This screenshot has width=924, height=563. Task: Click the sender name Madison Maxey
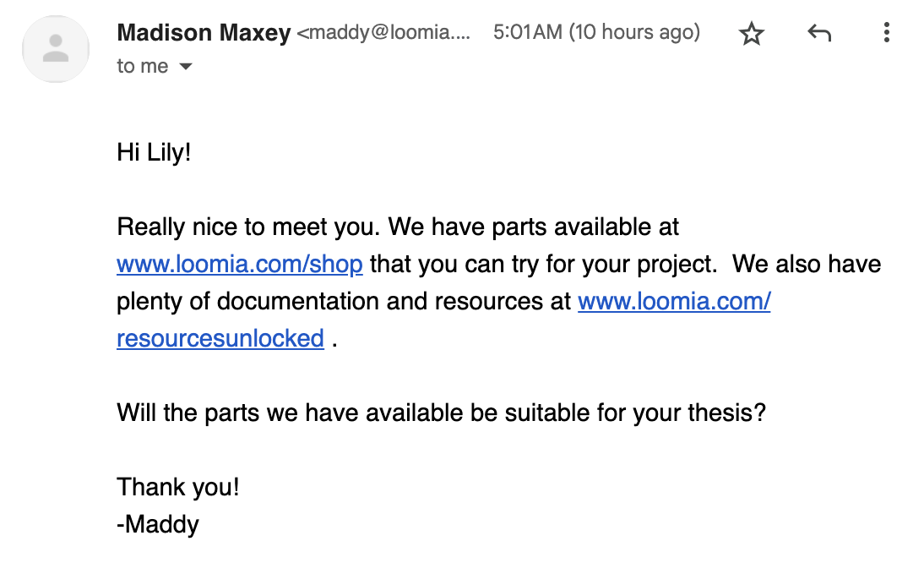204,33
